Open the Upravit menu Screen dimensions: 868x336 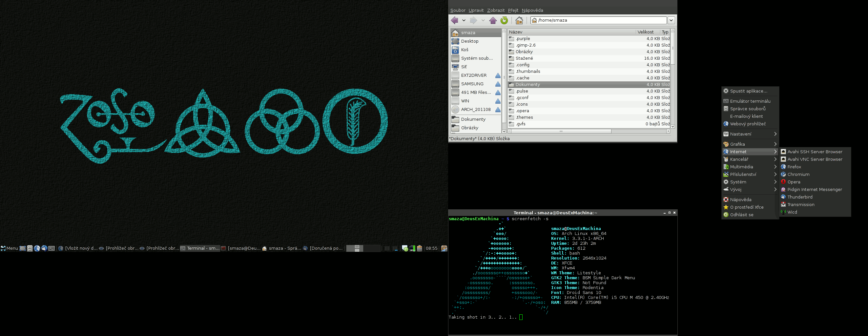(x=476, y=10)
